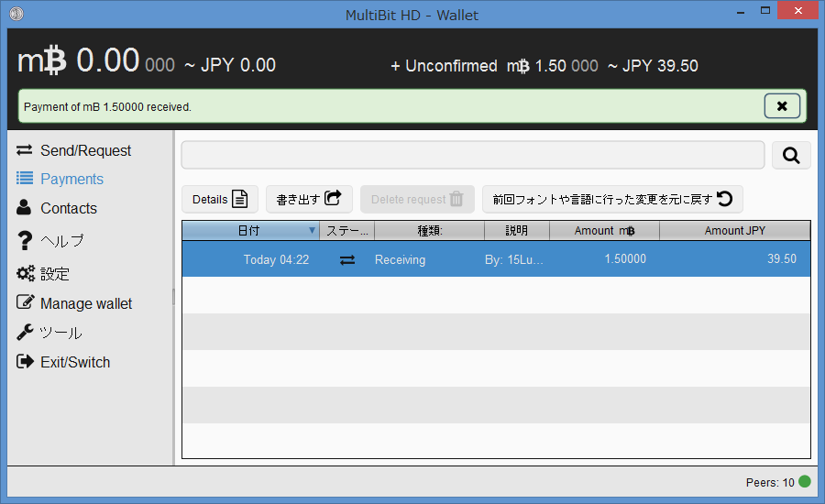The width and height of the screenshot is (825, 504).
Task: Open the ヘルプ help section
Action: [x=50, y=240]
